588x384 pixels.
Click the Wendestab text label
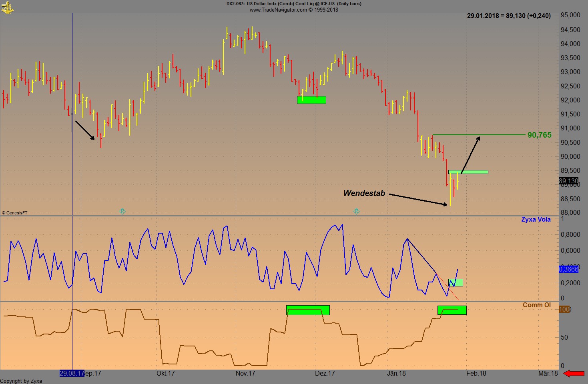pyautogui.click(x=364, y=193)
